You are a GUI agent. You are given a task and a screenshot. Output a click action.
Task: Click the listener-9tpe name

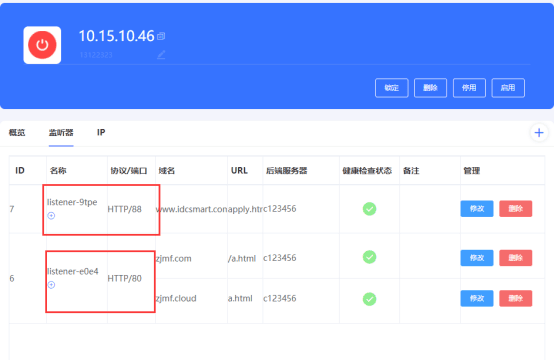coord(72,202)
